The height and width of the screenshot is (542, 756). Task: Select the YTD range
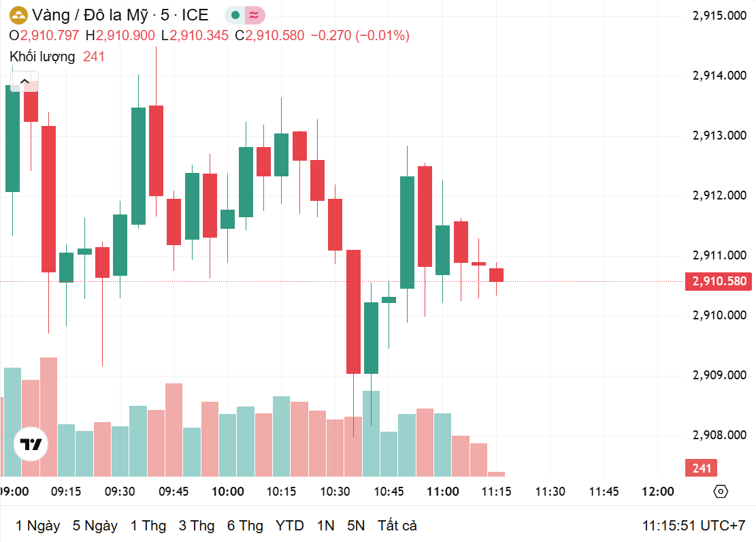[x=289, y=525]
